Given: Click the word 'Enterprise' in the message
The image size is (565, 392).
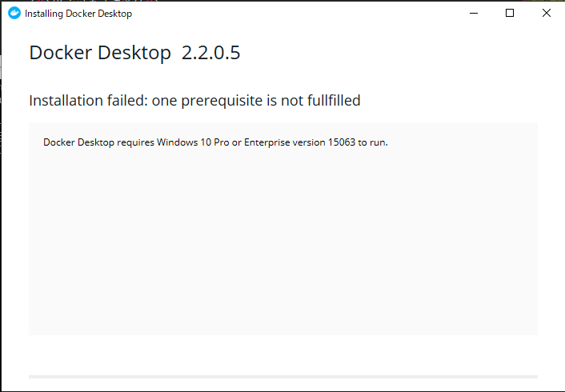Looking at the screenshot, I should pos(267,142).
